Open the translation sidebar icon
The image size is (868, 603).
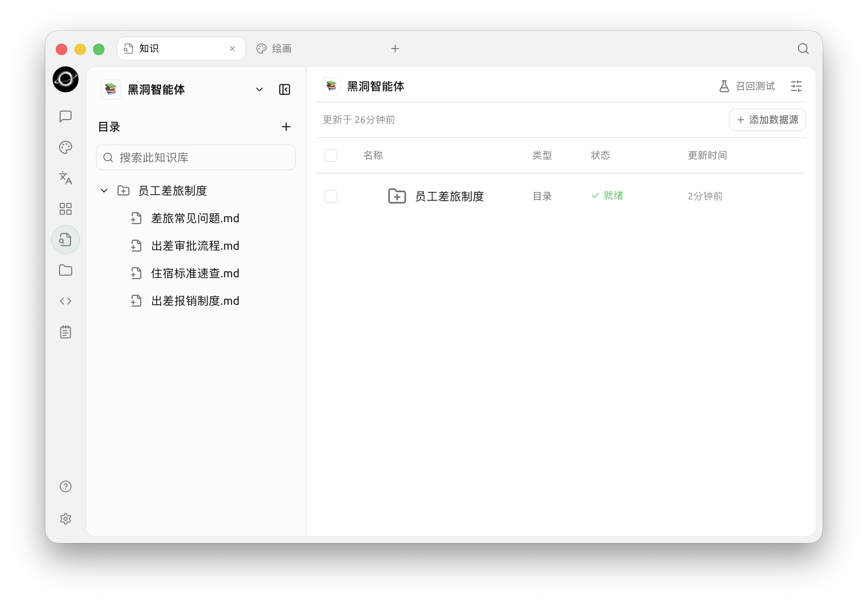point(66,178)
